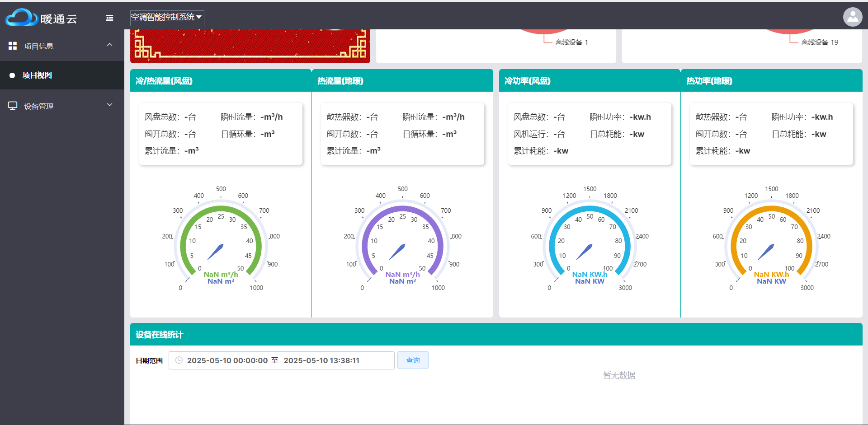Open the 项目信息 sidebar menu
Viewport: 868px width, 425px height.
(x=62, y=46)
